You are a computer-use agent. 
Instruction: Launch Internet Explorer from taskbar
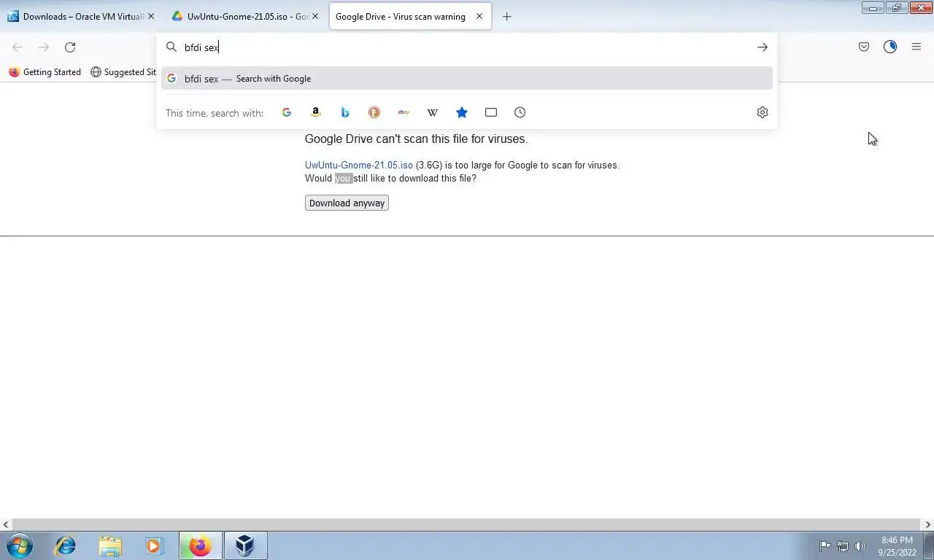pyautogui.click(x=66, y=545)
